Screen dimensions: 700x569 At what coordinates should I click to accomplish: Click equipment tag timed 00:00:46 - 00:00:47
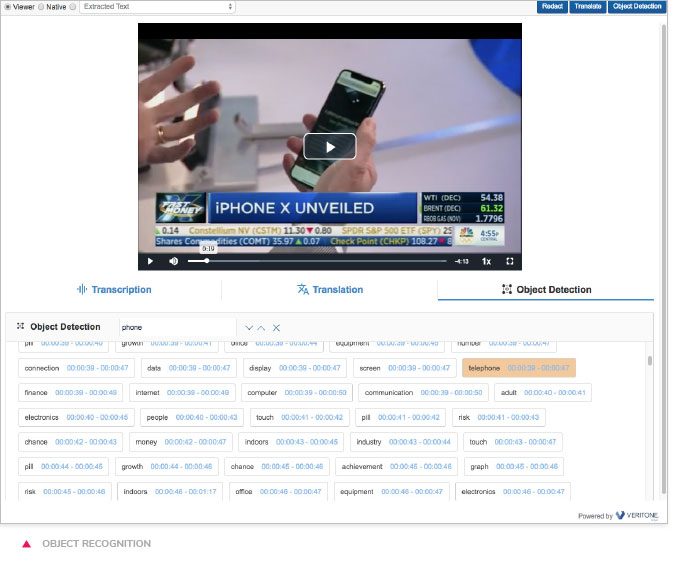pyautogui.click(x=391, y=491)
